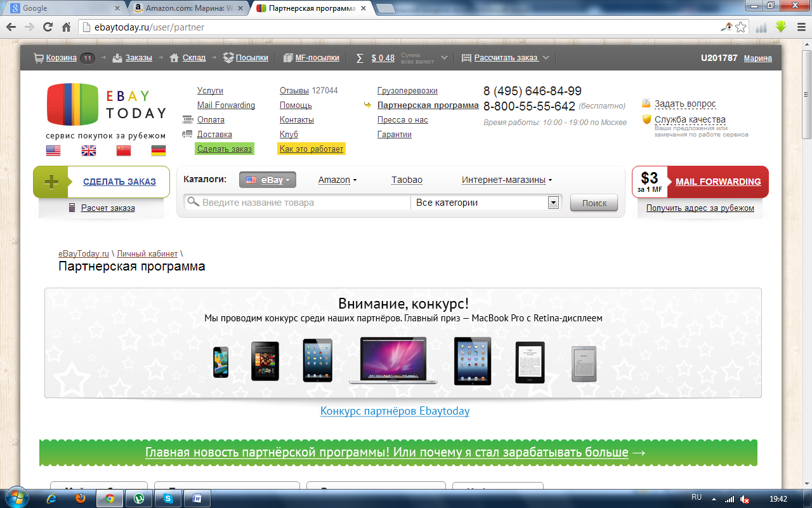Click the sum sigma symbol icon
Viewport: 812px width, 508px height.
[360, 58]
